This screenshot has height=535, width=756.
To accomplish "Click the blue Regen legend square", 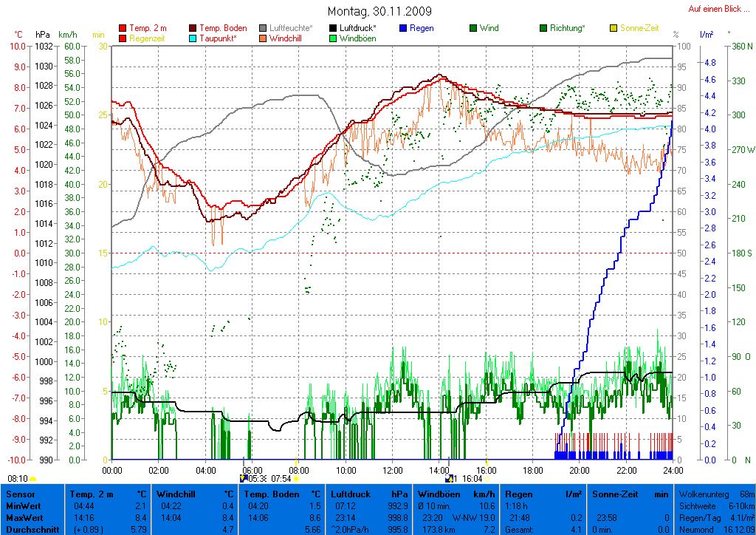I will pyautogui.click(x=403, y=28).
